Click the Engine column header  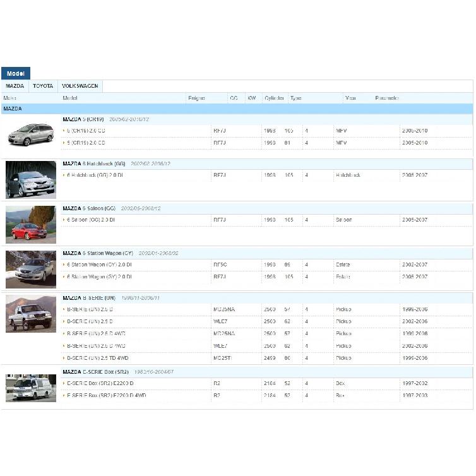[196, 98]
